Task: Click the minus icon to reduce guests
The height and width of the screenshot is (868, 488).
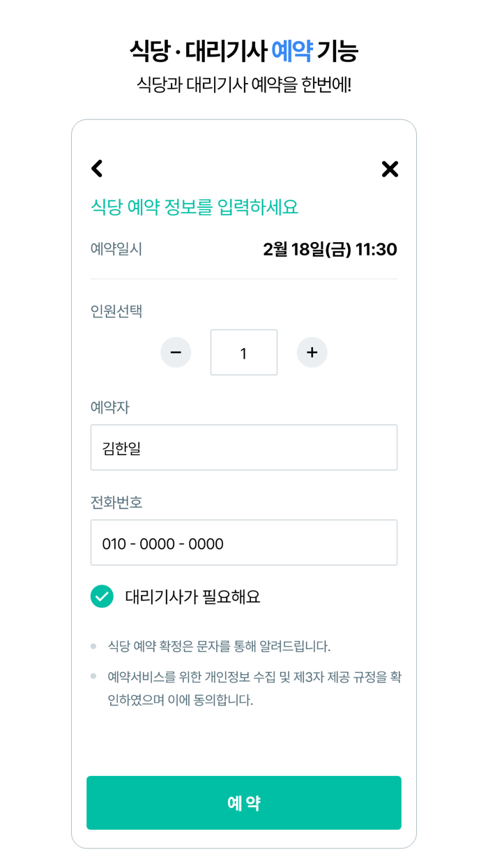Action: pos(176,352)
